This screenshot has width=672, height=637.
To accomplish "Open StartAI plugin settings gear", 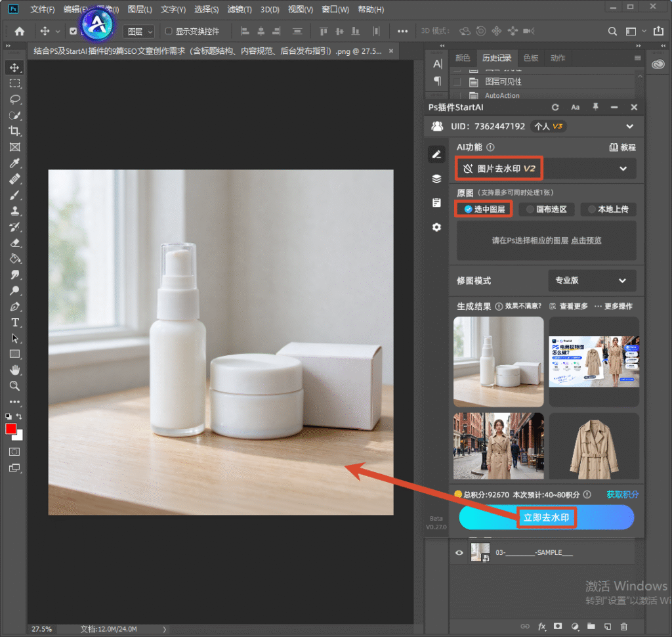I will 436,227.
